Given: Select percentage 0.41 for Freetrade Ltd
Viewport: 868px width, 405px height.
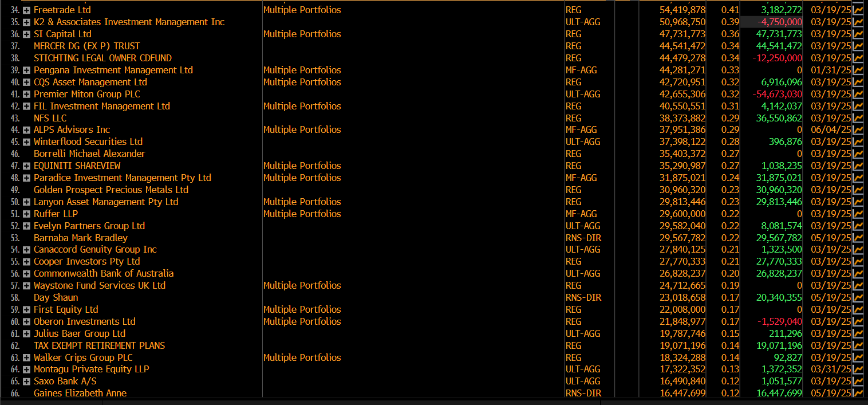Looking at the screenshot, I should click(730, 10).
